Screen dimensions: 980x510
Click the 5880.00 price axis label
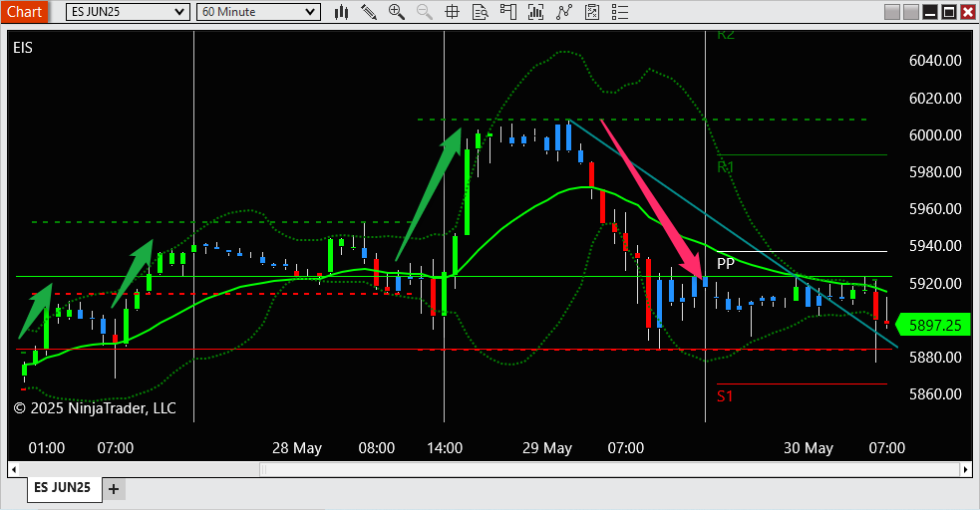935,357
